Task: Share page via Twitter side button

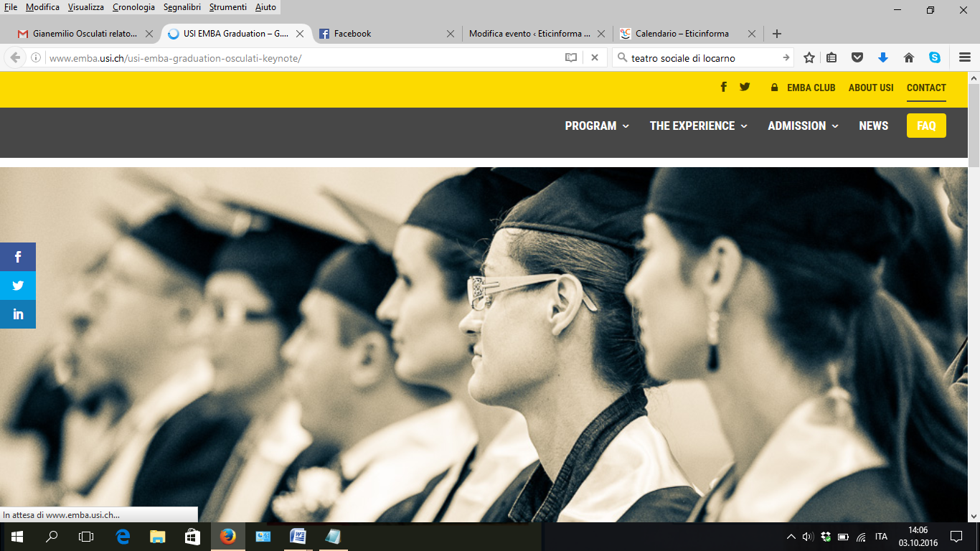Action: (x=18, y=286)
